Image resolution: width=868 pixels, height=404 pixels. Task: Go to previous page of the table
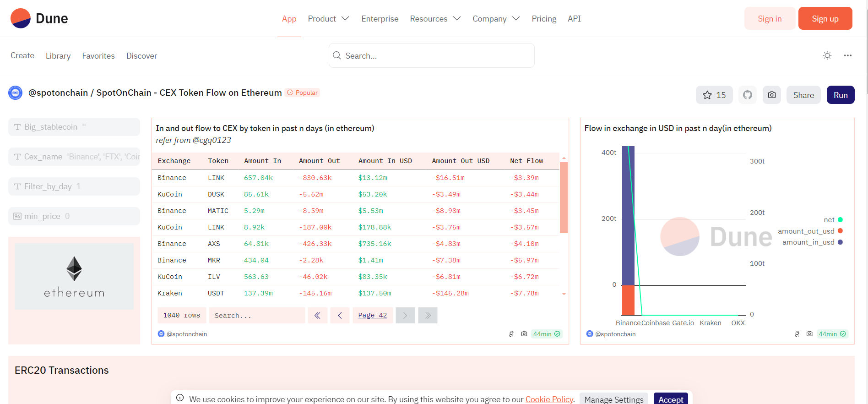[x=340, y=315]
